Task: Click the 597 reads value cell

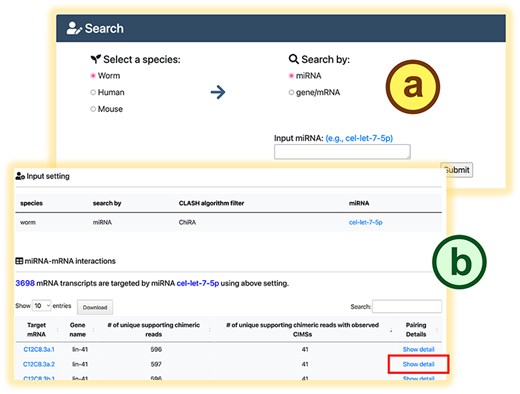Action: point(156,364)
